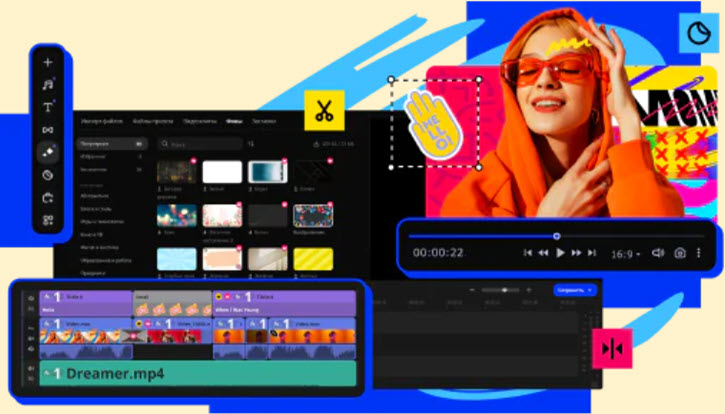This screenshot has height=414, width=725.
Task: Start playback with the Play button
Action: pos(560,253)
